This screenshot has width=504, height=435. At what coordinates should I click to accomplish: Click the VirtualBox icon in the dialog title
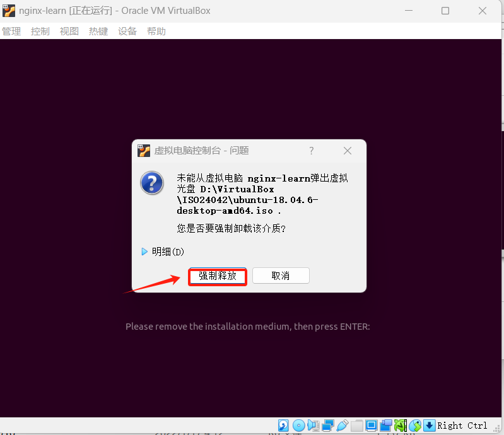144,151
